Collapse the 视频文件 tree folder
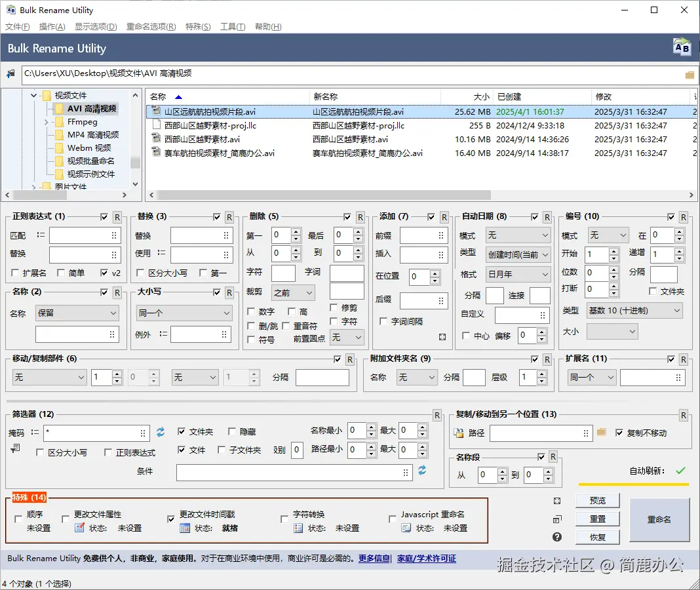Screen dimensions: 700x590 tap(33, 95)
